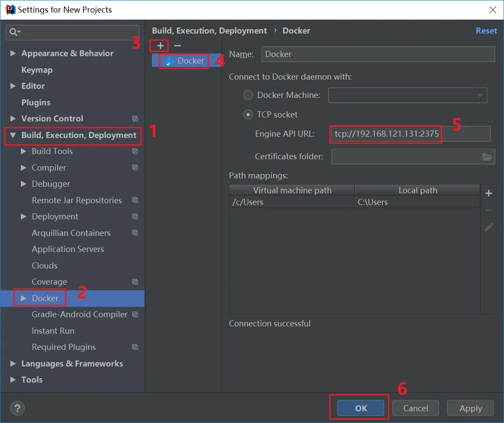Select C:\Users local path cell
The image size is (504, 423).
click(417, 202)
